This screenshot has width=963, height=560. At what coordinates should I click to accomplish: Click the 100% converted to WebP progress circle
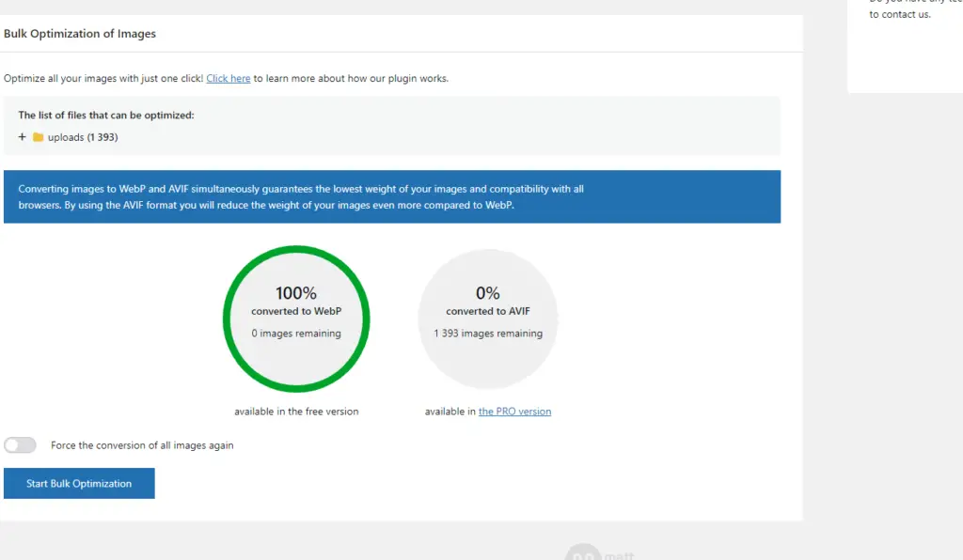click(296, 319)
